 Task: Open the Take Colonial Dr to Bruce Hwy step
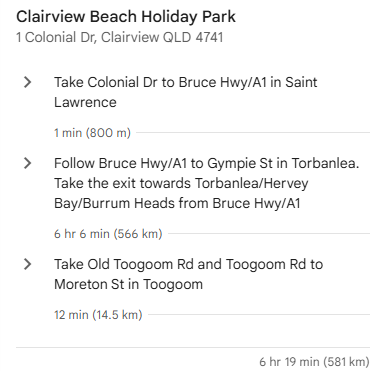pyautogui.click(x=185, y=92)
